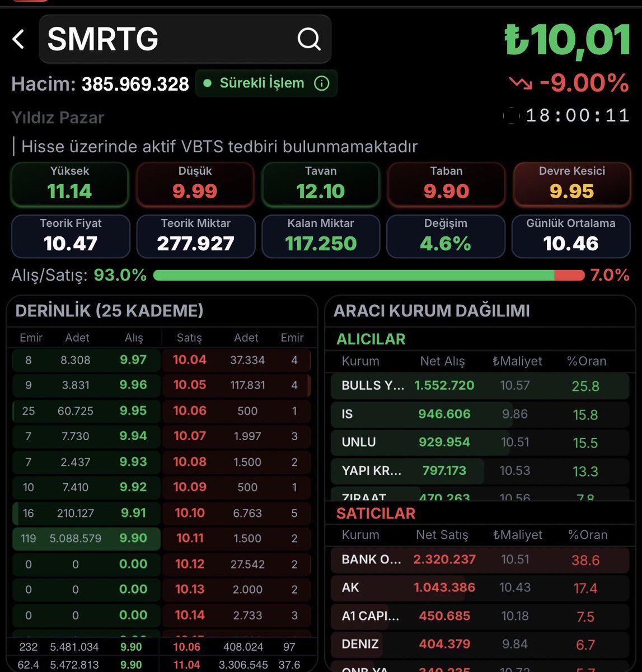Open the IS buyer row

pos(480,414)
